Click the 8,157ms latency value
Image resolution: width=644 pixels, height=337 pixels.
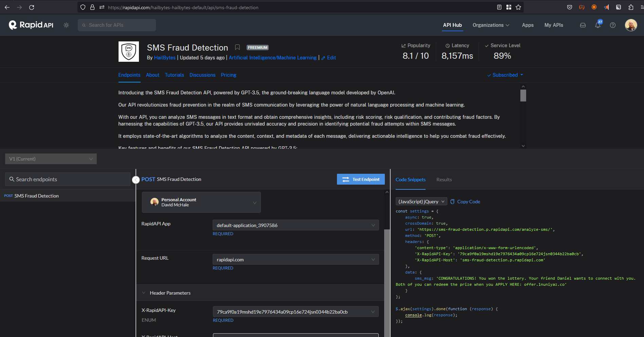(x=457, y=56)
